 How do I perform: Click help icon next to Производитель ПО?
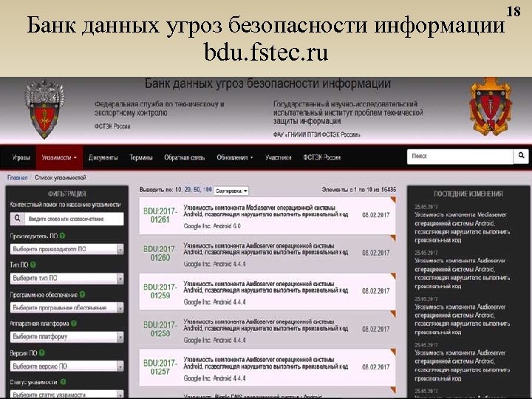[x=62, y=236]
